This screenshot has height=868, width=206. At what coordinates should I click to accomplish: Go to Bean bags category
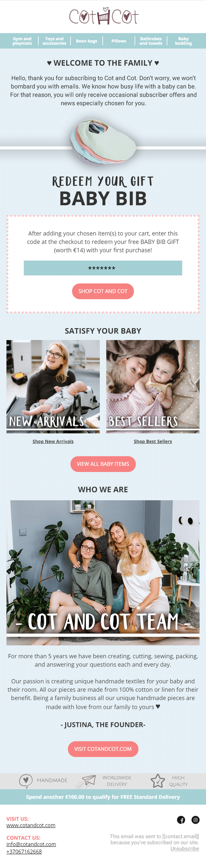87,41
